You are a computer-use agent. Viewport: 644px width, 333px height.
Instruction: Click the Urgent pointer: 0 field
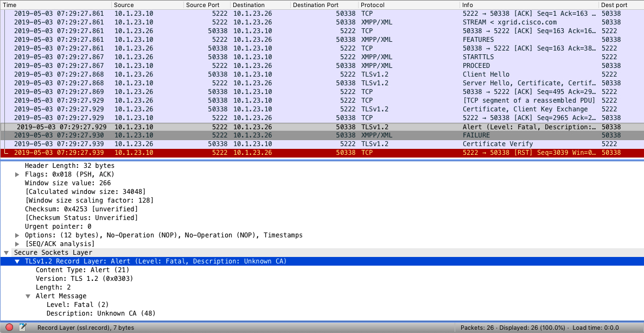pyautogui.click(x=58, y=227)
